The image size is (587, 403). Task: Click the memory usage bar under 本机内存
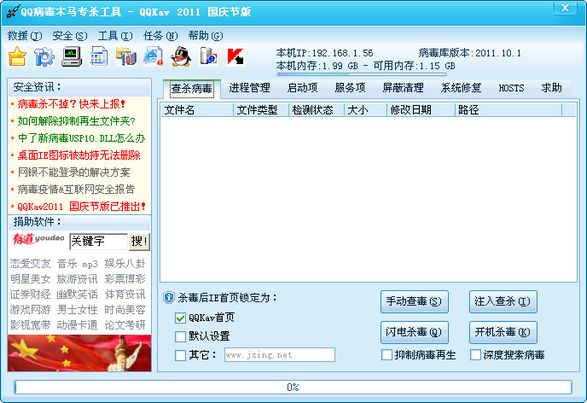tap(361, 75)
